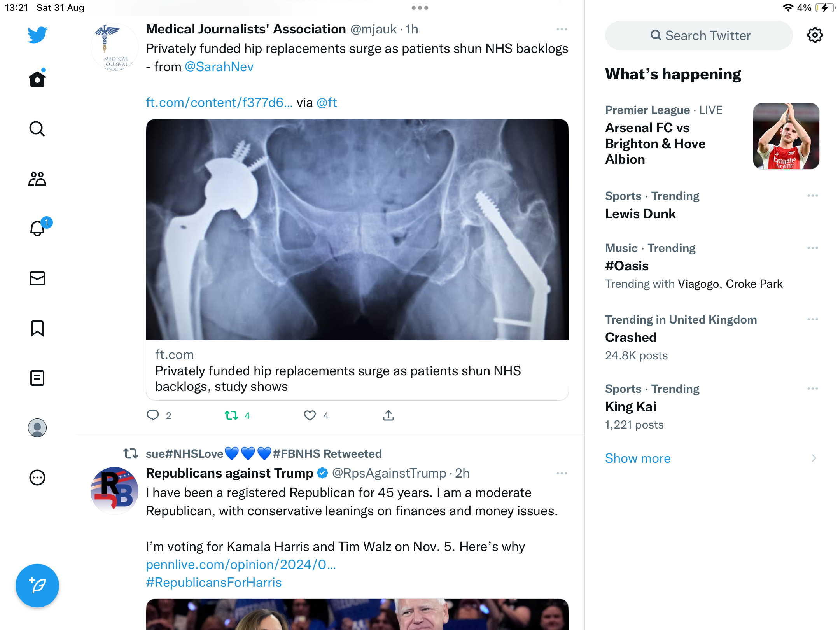Open Lists icon in sidebar

tap(37, 378)
